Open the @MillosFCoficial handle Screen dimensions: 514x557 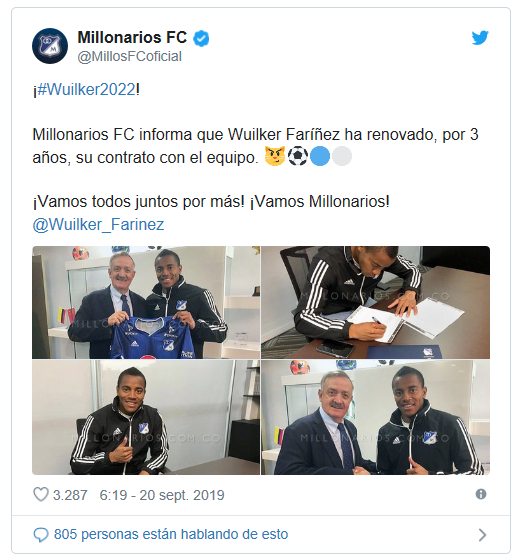coord(130,56)
